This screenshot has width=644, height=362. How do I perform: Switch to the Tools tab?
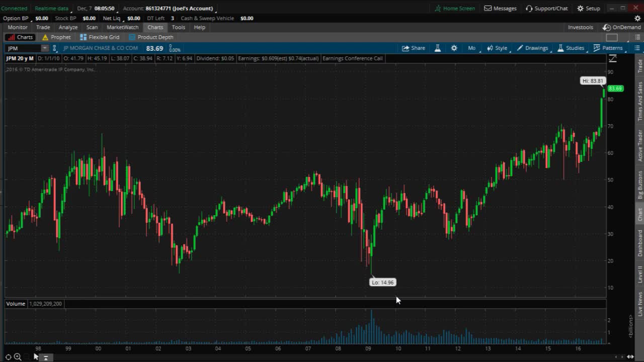[178, 28]
